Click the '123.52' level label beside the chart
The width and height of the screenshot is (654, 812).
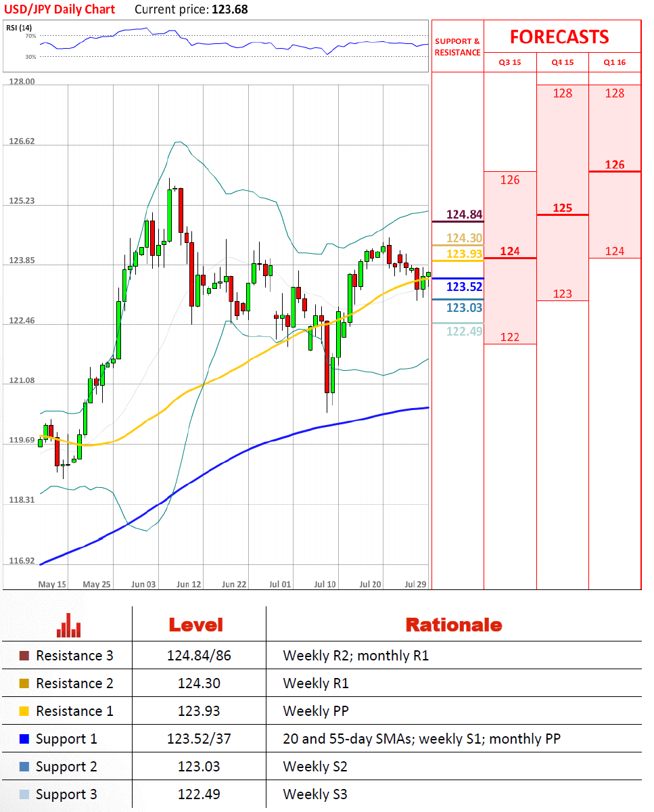(x=465, y=287)
